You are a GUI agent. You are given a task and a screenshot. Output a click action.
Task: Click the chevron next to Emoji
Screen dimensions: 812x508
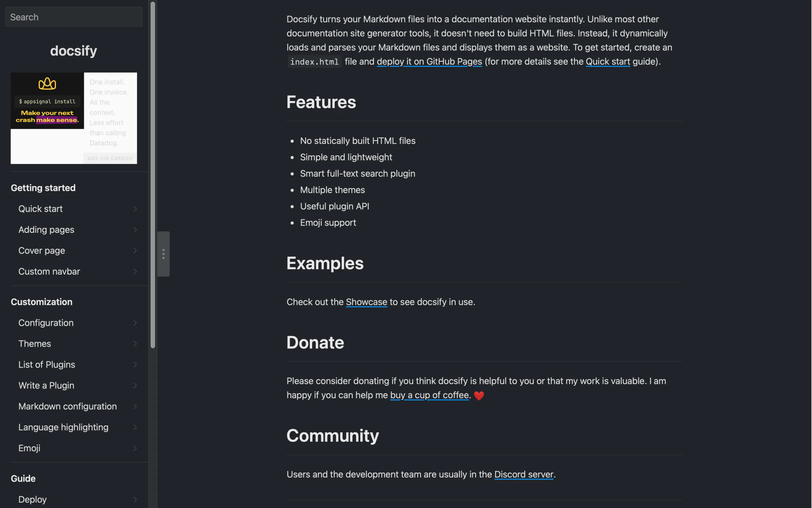pos(135,448)
